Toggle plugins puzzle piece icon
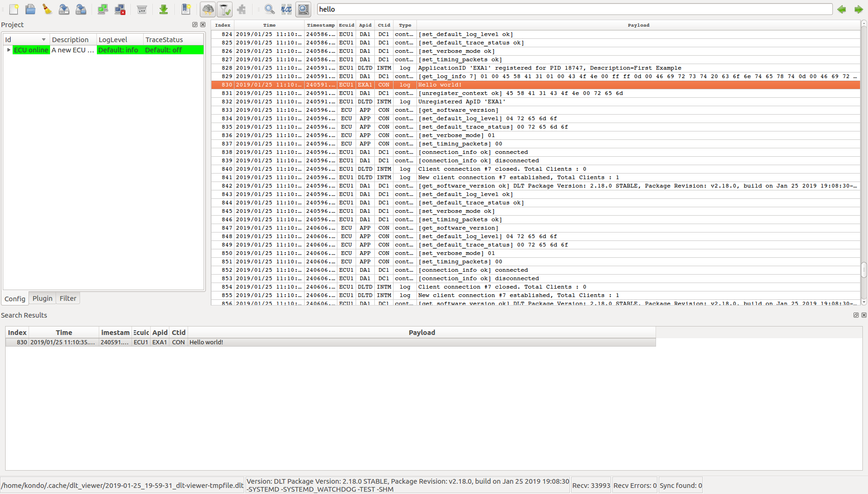 coord(241,9)
